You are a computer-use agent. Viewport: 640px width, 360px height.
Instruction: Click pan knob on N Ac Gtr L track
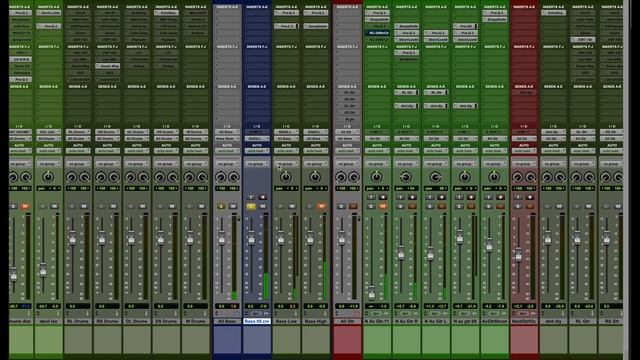click(435, 177)
